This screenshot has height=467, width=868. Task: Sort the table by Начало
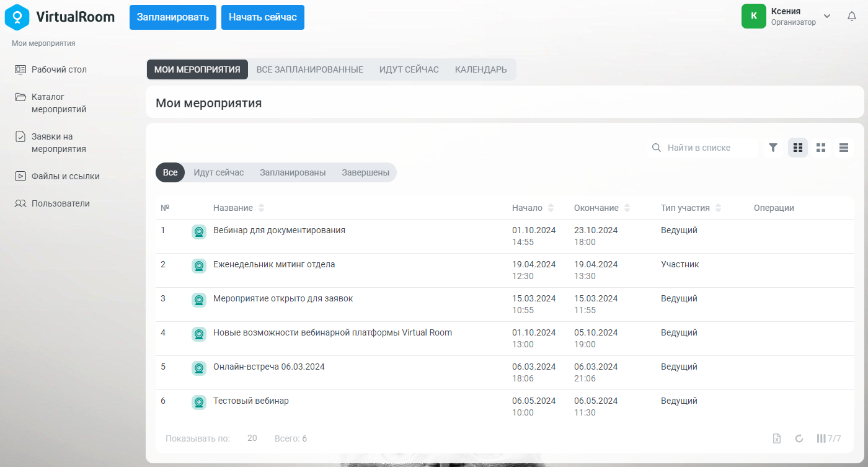coord(551,208)
